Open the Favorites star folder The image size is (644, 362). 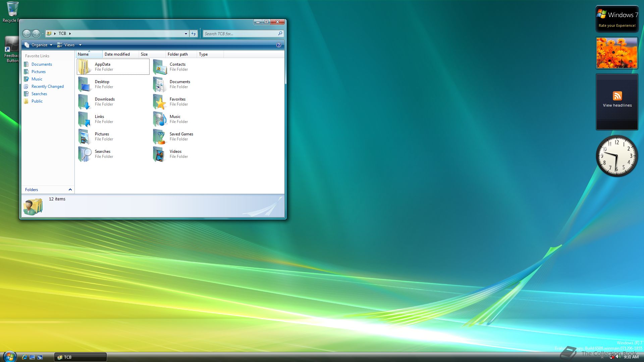160,102
